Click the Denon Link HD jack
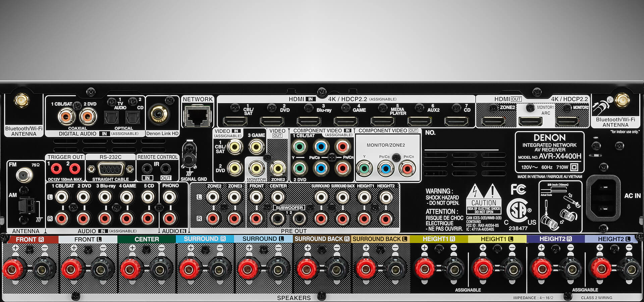This screenshot has width=644, height=302. (158, 114)
